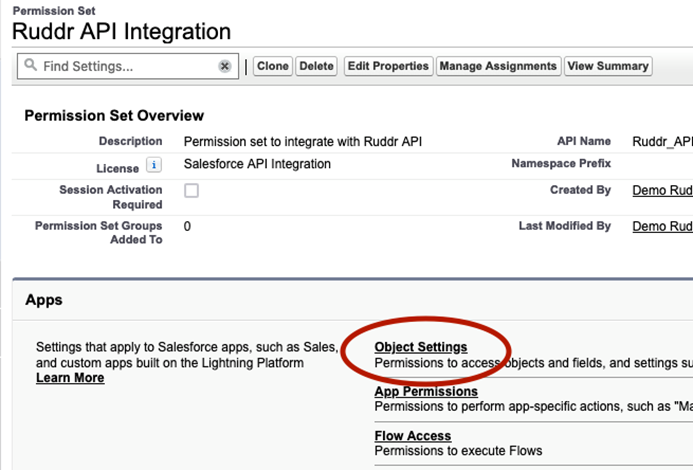Click the magnifier icon in Find Settings
The image size is (693, 470).
click(30, 65)
